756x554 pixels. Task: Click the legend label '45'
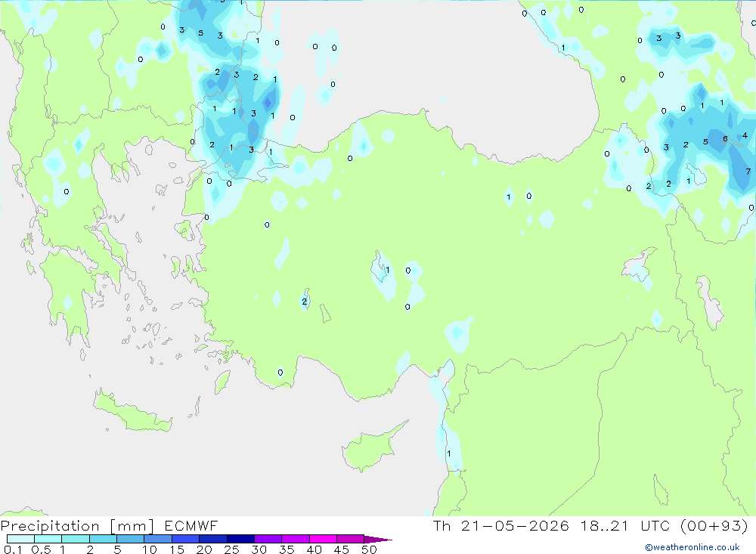[x=342, y=549]
